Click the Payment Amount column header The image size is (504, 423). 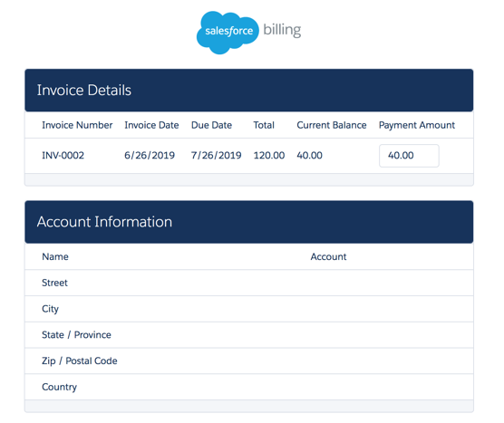coord(417,125)
